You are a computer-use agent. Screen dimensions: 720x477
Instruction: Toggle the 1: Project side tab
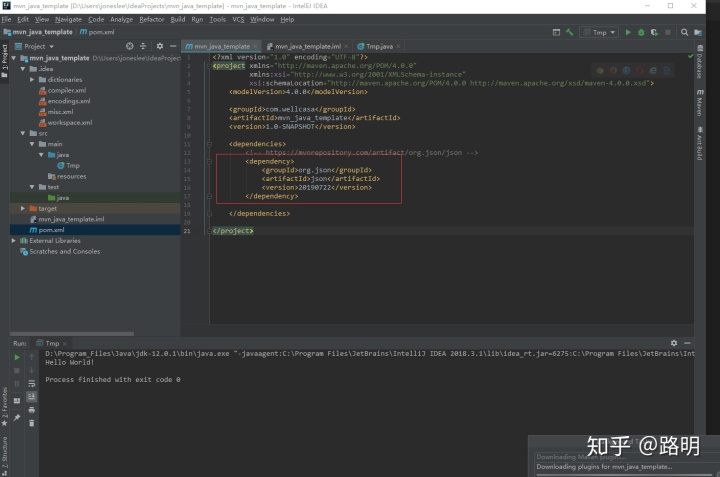[x=5, y=61]
